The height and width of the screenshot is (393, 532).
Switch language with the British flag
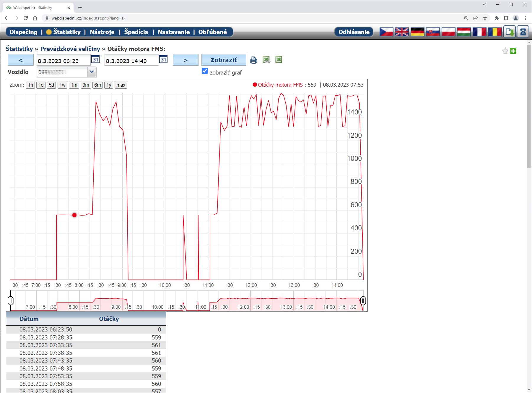402,32
